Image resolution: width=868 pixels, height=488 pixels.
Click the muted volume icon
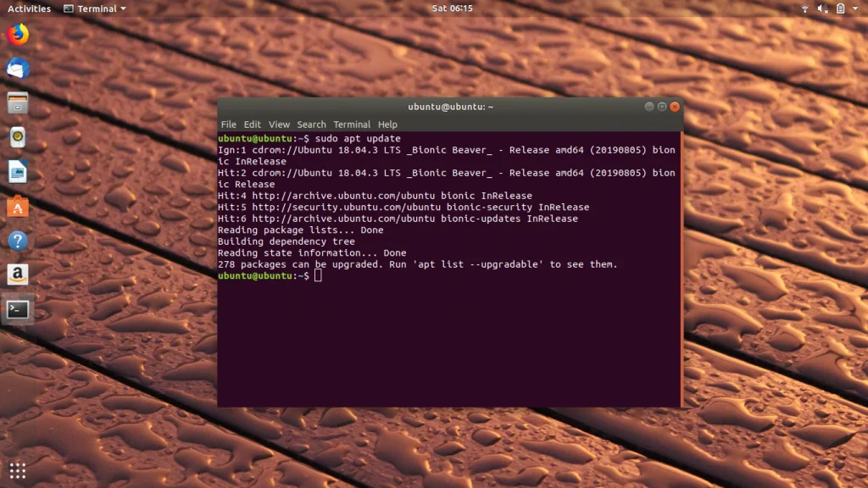(822, 8)
